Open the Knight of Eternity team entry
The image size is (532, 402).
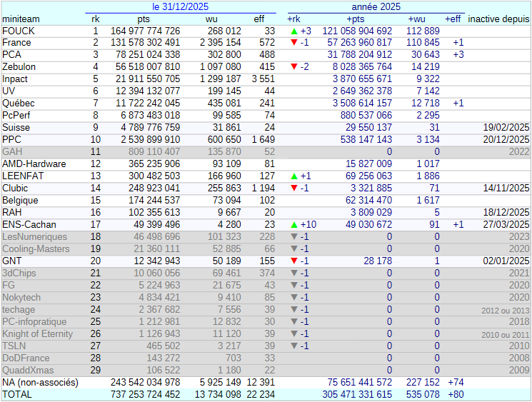pyautogui.click(x=37, y=333)
